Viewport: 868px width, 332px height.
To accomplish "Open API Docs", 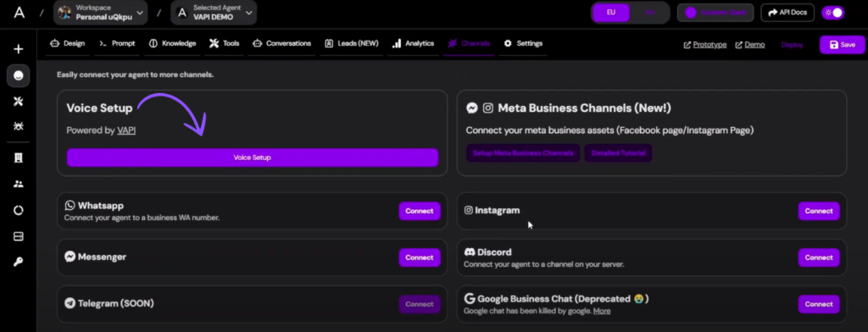I will tap(787, 12).
